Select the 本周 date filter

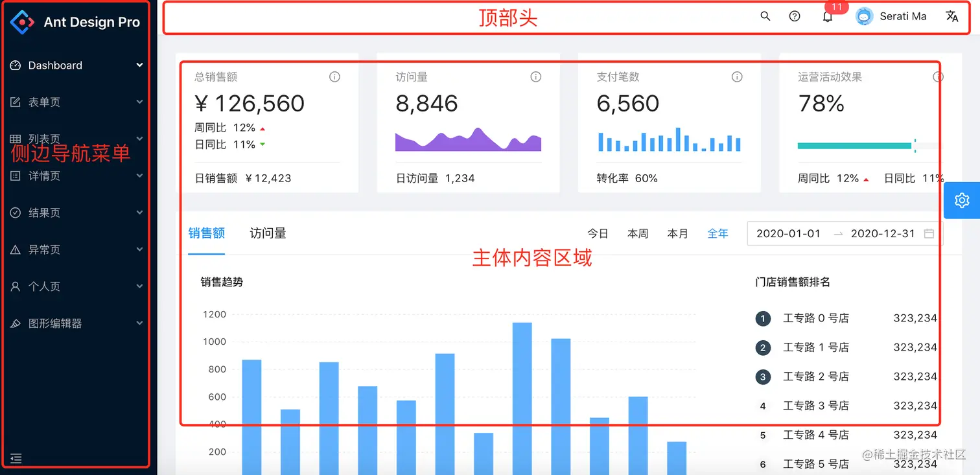(638, 233)
